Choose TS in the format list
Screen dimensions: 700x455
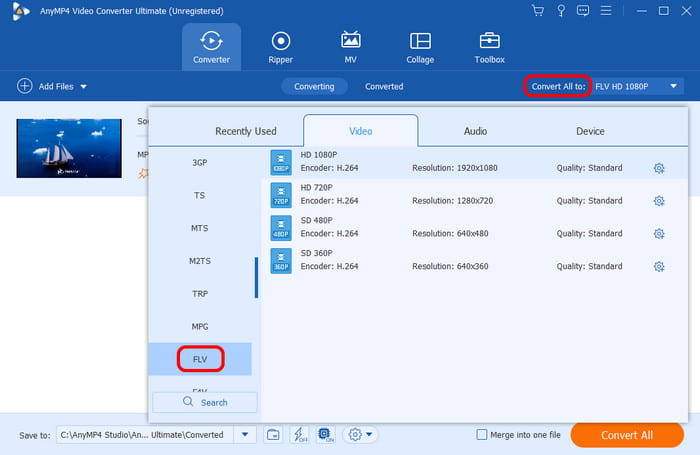(200, 195)
